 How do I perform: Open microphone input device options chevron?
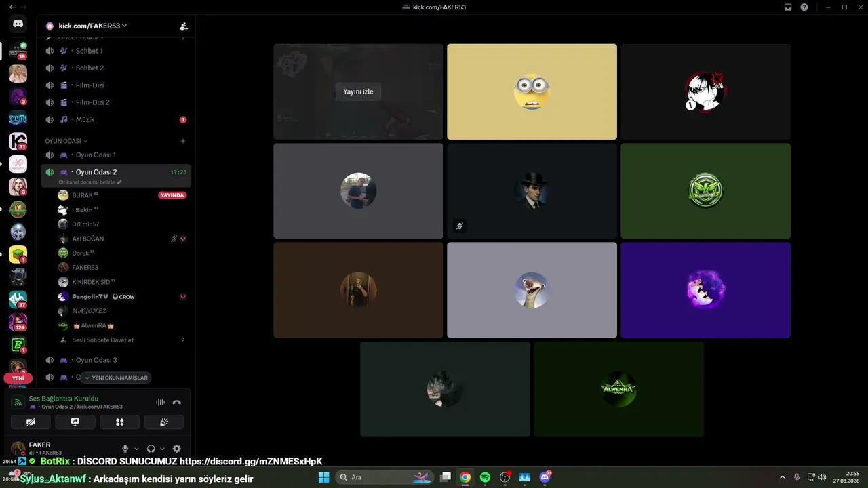pyautogui.click(x=136, y=449)
